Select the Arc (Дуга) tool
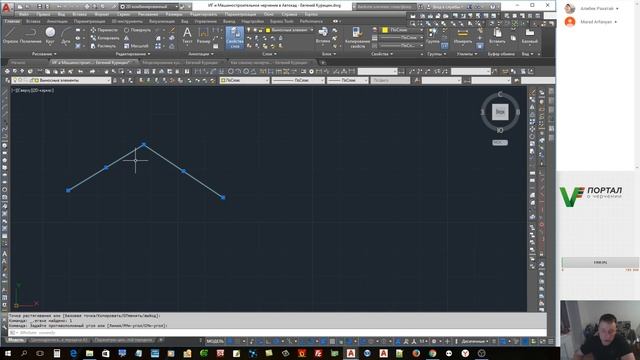The image size is (640, 360). (66, 35)
